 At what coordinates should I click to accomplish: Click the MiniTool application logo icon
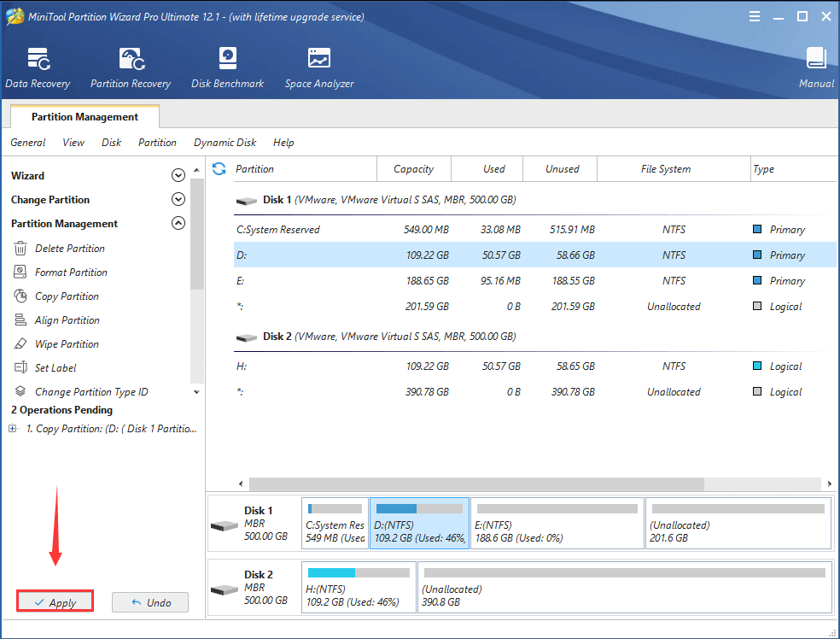[x=15, y=16]
